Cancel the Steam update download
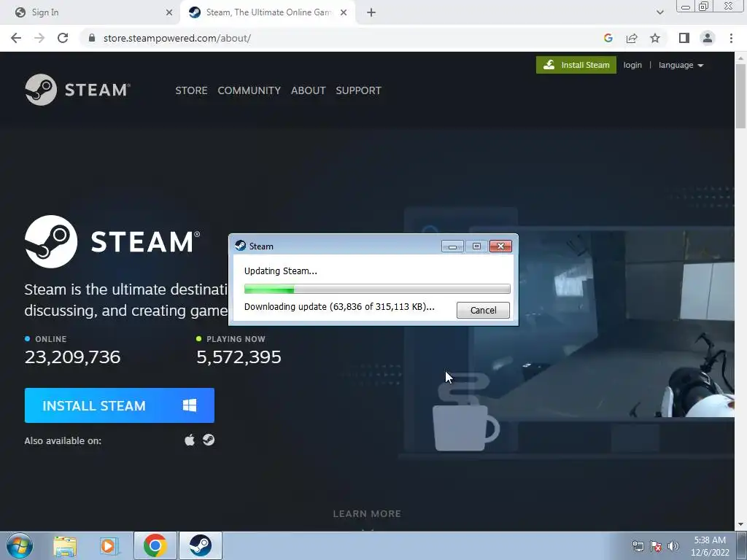This screenshot has width=747, height=560. click(483, 311)
